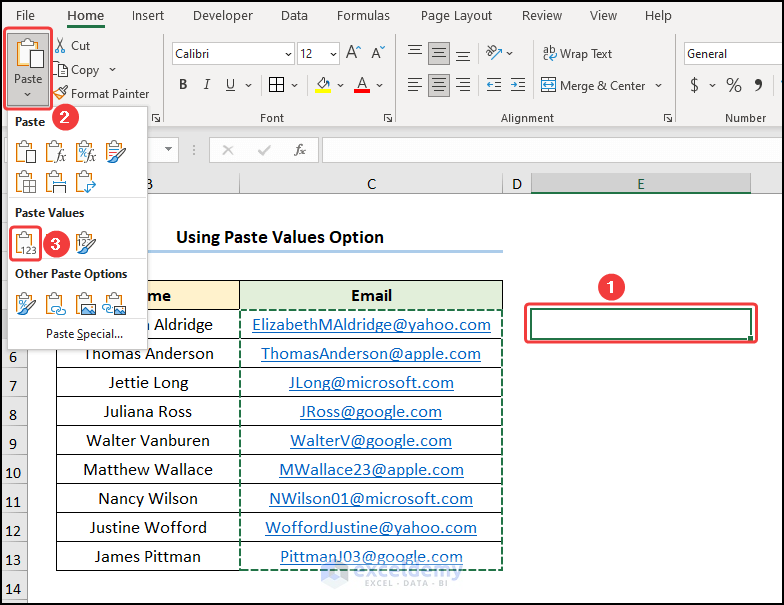
Task: Click the Merge & Center button
Action: click(593, 85)
